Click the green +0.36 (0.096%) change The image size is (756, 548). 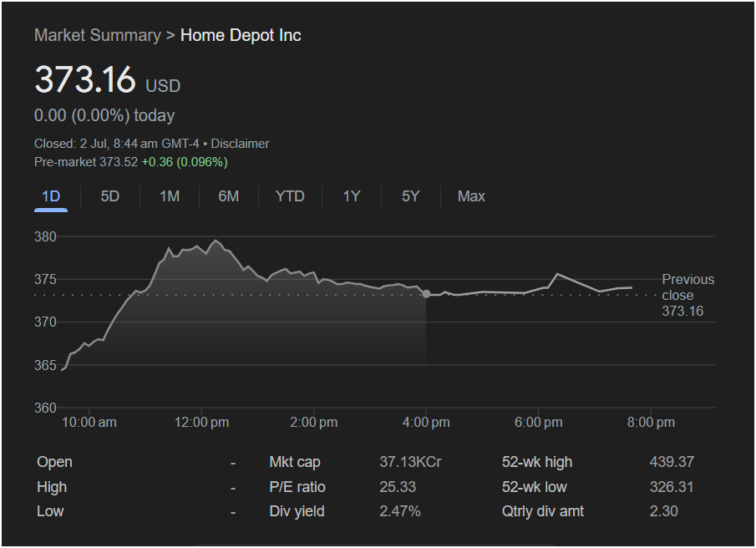coord(184,162)
